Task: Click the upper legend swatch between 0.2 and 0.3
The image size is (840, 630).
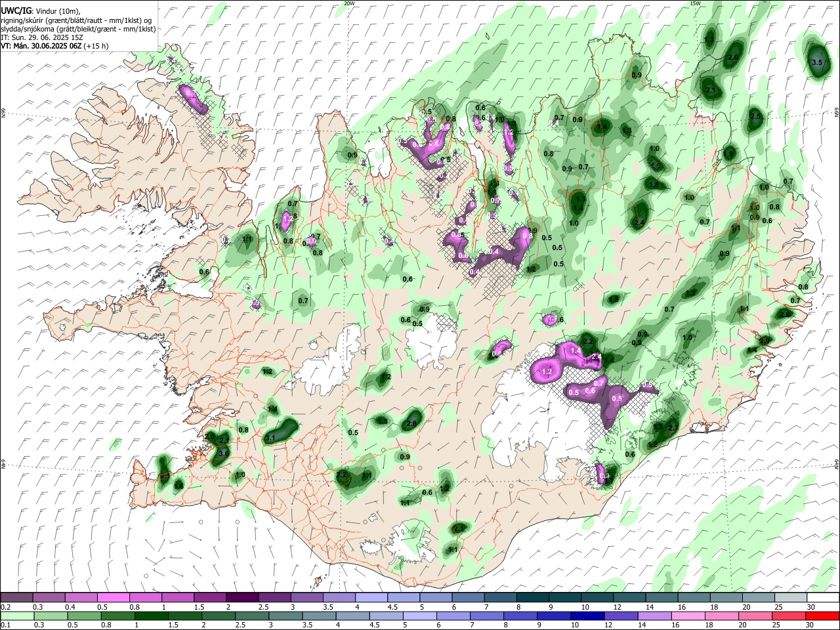Action: point(16,598)
